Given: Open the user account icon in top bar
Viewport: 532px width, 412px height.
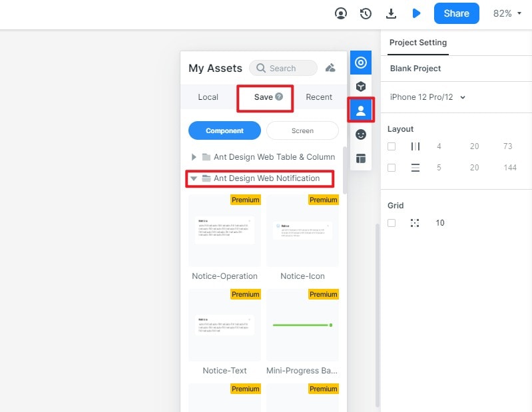Looking at the screenshot, I should click(x=341, y=13).
